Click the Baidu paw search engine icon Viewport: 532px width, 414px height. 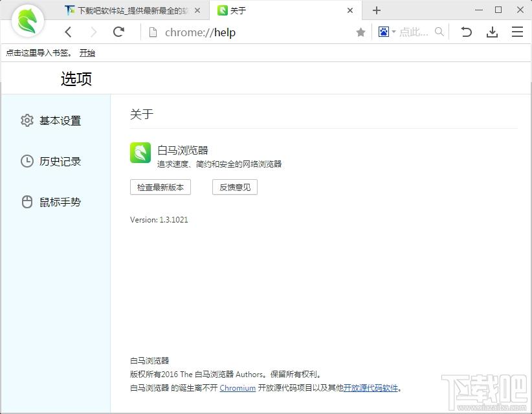(384, 32)
